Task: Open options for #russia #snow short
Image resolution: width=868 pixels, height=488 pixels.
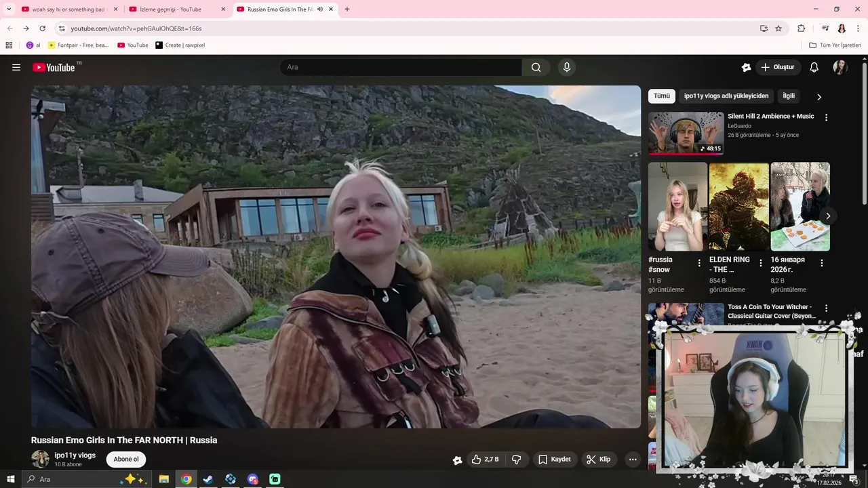Action: tap(699, 263)
